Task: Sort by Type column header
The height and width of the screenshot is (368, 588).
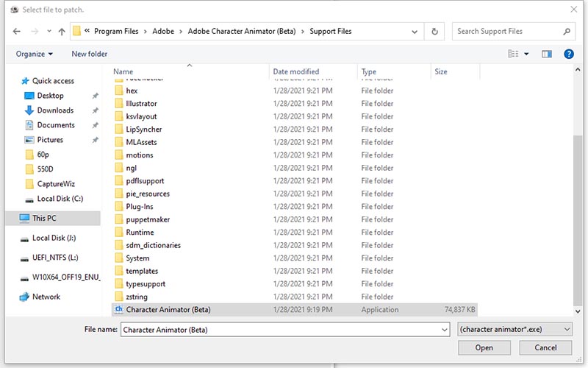Action: (x=369, y=71)
